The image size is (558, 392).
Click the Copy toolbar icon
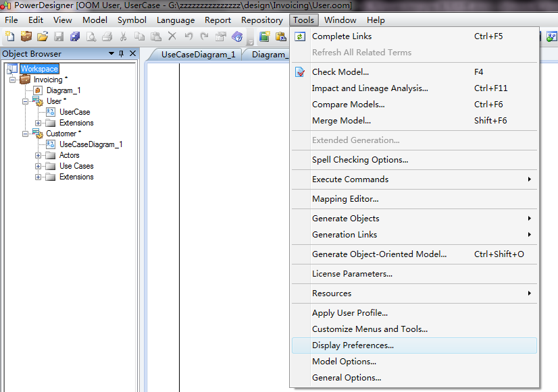point(139,36)
